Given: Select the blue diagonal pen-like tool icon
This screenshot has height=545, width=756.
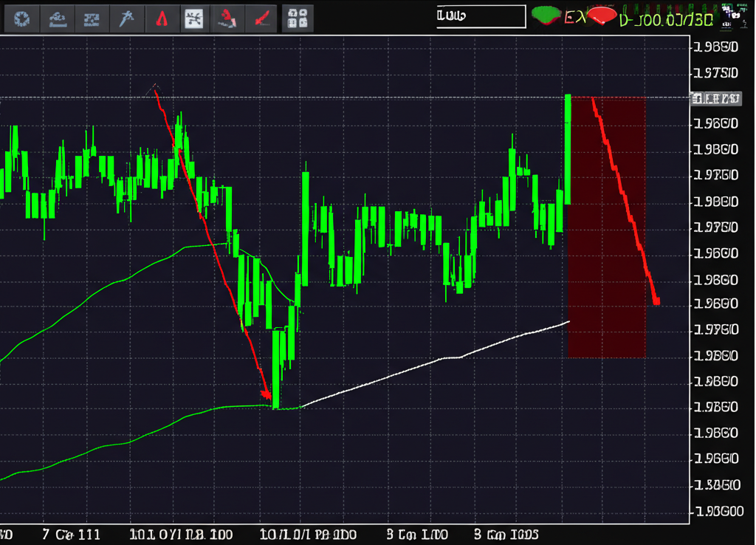Looking at the screenshot, I should 126,18.
